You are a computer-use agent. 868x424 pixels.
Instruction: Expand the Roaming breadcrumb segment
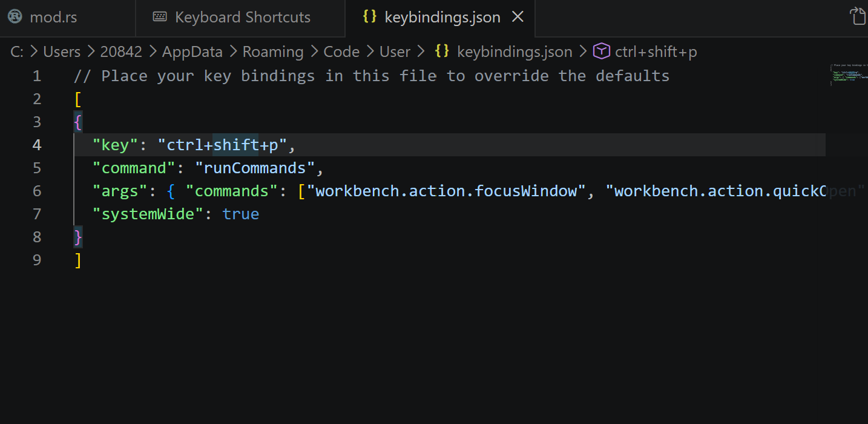pos(273,52)
